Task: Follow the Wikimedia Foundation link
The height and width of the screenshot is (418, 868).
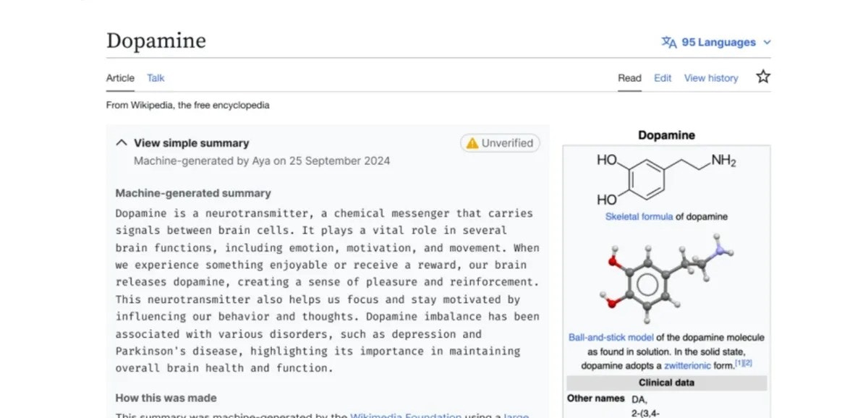Action: [406, 416]
